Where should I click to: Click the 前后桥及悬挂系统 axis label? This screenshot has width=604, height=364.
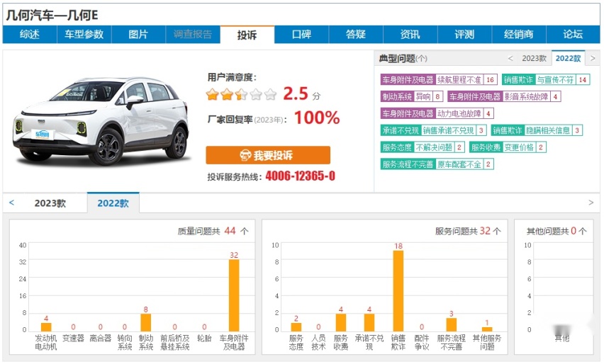pyautogui.click(x=175, y=342)
